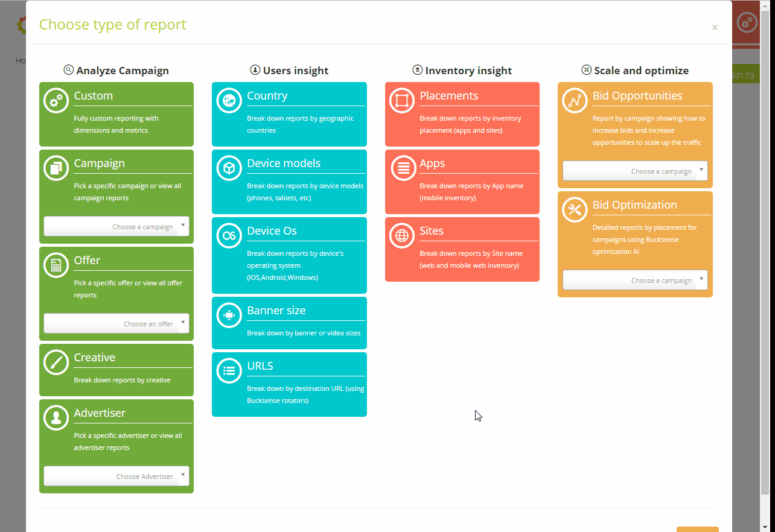Viewport: 775px width, 532px height.
Task: Select the Creative report title
Action: pyautogui.click(x=95, y=358)
